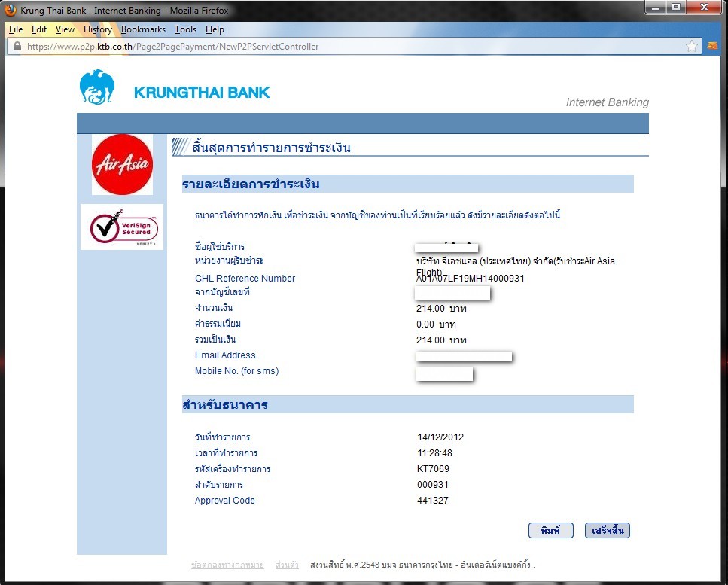Click the VeriSign Secured seal
The width and height of the screenshot is (728, 585).
[122, 227]
